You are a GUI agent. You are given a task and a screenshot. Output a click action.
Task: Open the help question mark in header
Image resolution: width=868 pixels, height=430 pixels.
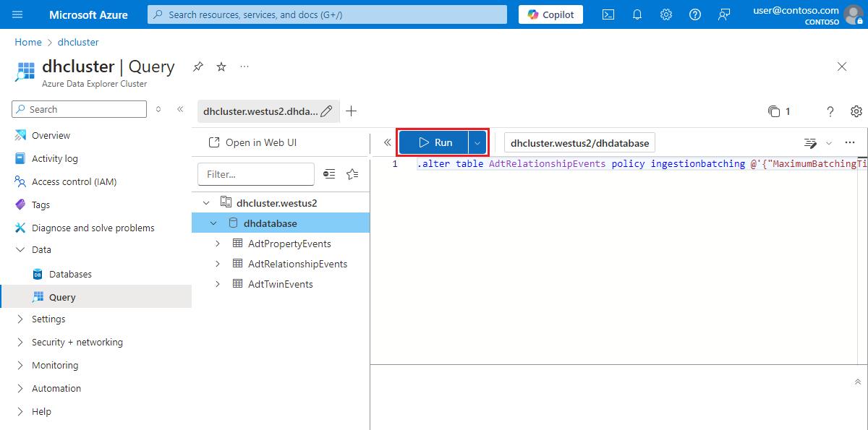tap(695, 14)
